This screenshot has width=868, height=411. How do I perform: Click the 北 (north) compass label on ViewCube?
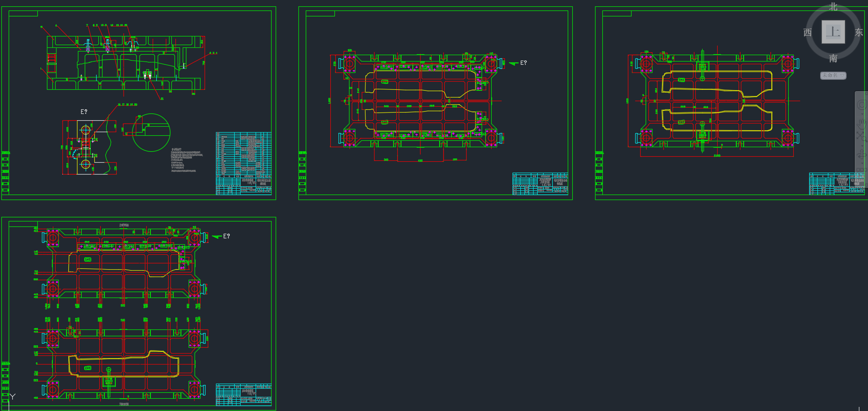tap(833, 6)
